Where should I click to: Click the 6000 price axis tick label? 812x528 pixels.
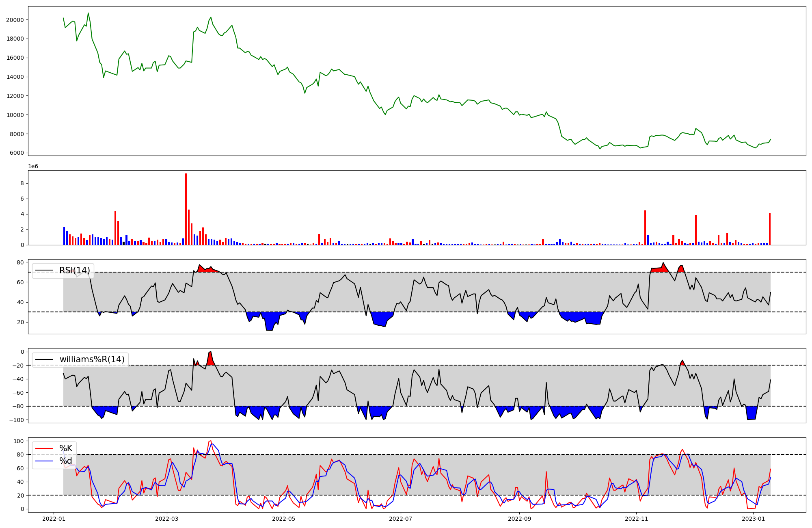(x=16, y=153)
